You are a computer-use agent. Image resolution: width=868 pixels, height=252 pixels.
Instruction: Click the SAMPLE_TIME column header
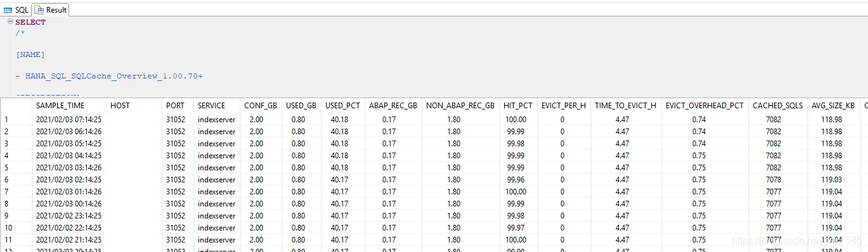click(60, 105)
